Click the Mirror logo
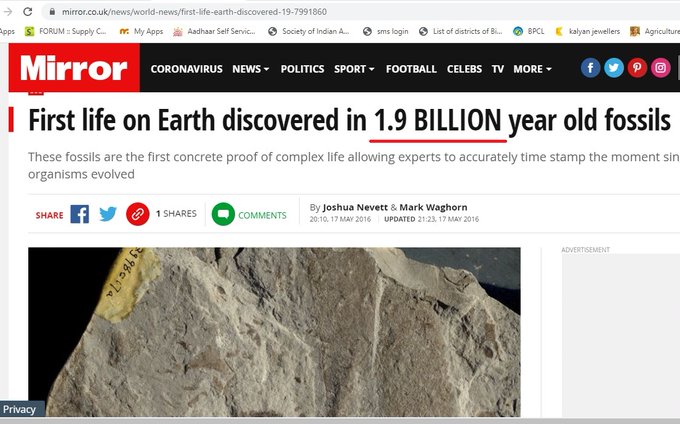The height and width of the screenshot is (424, 680). click(x=74, y=68)
